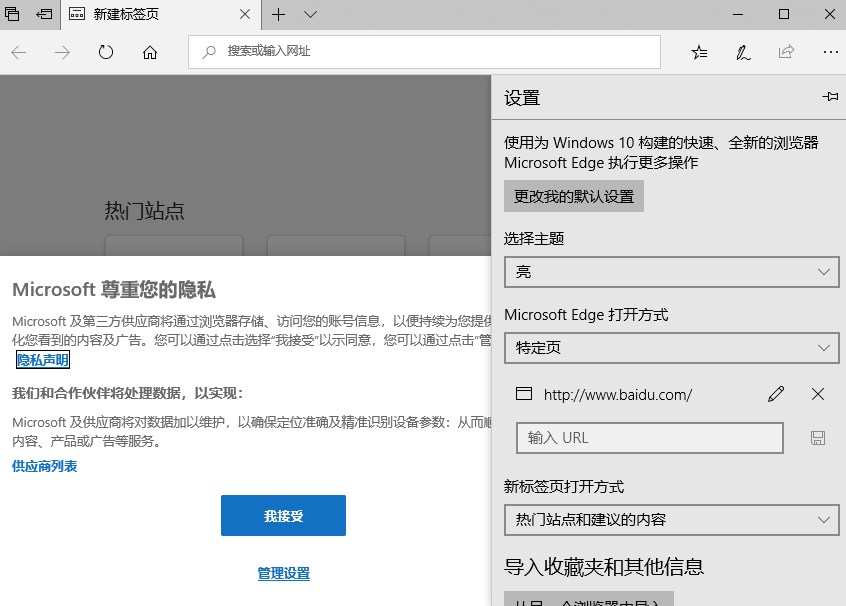Remove the baidu.com start page entry
The image size is (846, 606).
(818, 394)
